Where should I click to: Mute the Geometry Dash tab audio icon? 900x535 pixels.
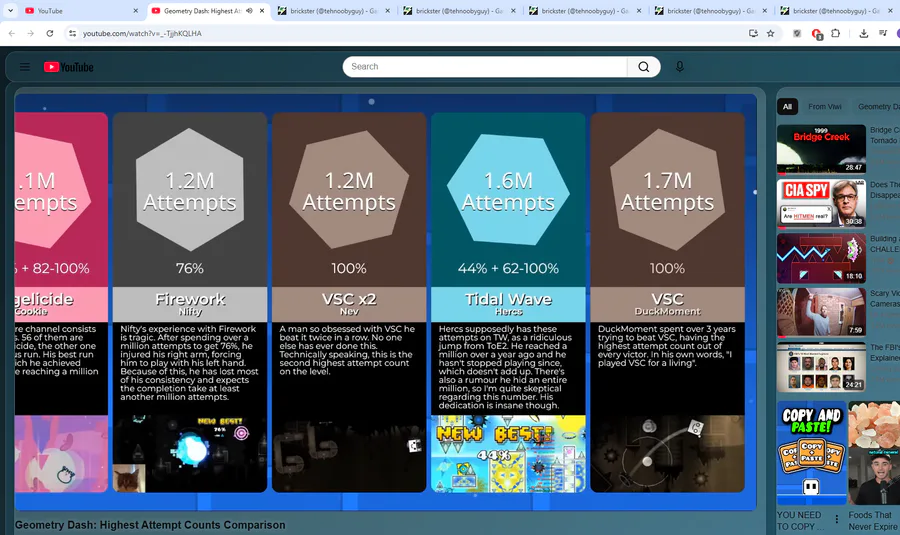point(250,10)
